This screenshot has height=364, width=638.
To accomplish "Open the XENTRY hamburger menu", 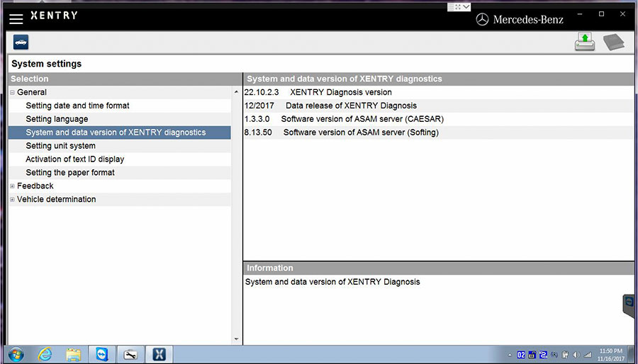I will (x=16, y=18).
